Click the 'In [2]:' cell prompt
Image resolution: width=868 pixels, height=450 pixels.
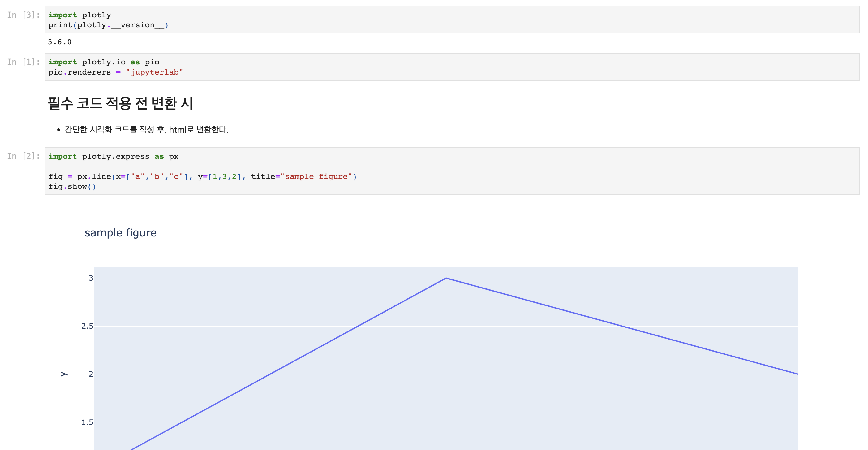click(24, 156)
